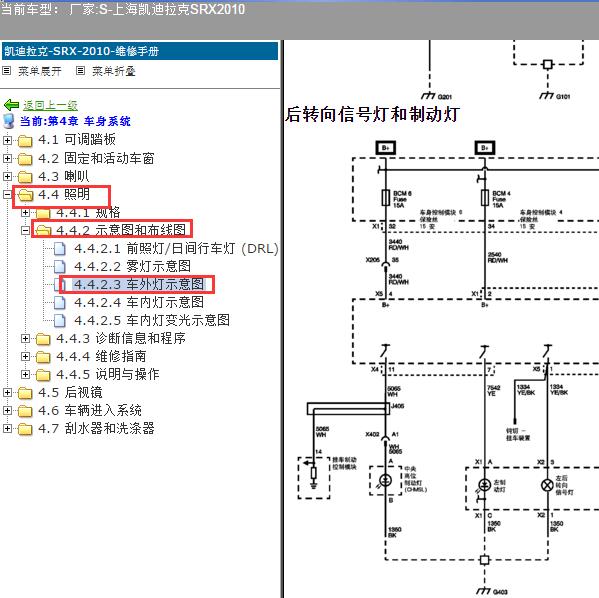Image resolution: width=599 pixels, height=598 pixels.
Task: Click the 后转向信号灯和制动灯 diagram title
Action: [x=372, y=114]
